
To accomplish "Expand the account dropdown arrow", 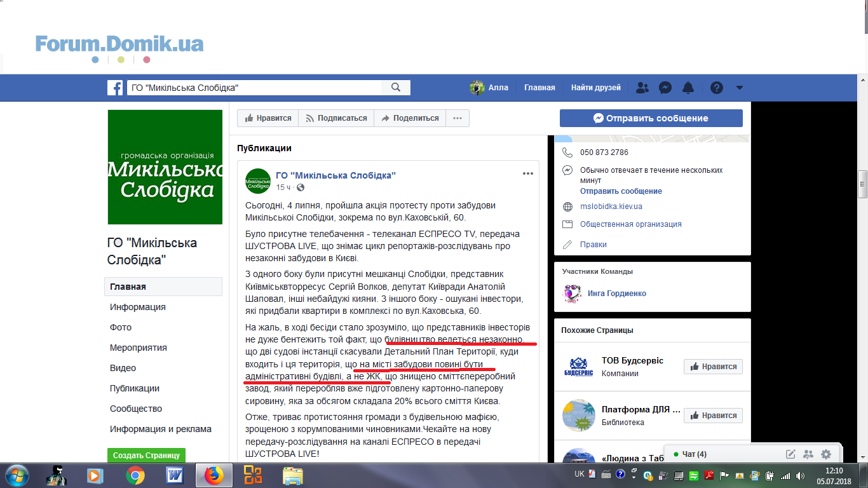I will [x=739, y=88].
